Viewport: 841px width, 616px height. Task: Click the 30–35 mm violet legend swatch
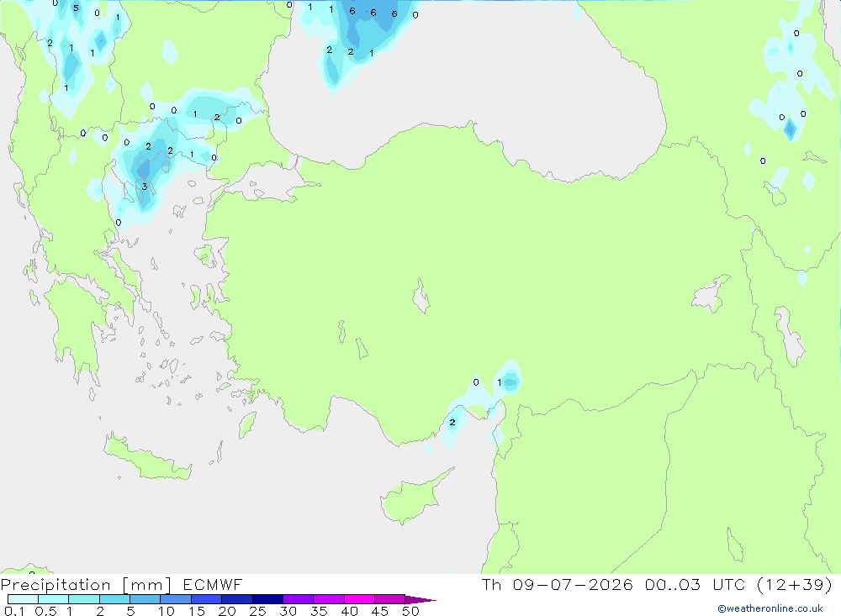coord(299,599)
